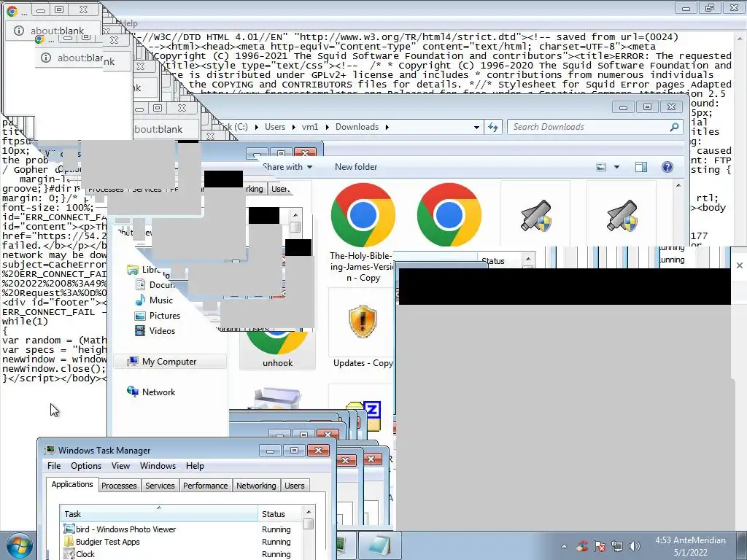
Task: Click the Change your view icon
Action: (601, 167)
